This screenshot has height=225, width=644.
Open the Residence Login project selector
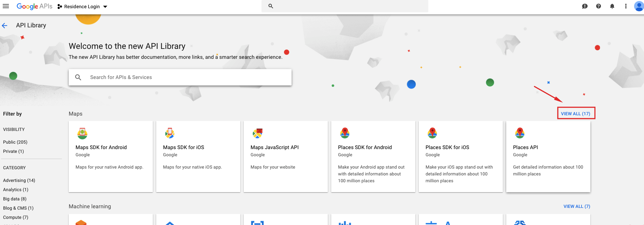click(82, 6)
